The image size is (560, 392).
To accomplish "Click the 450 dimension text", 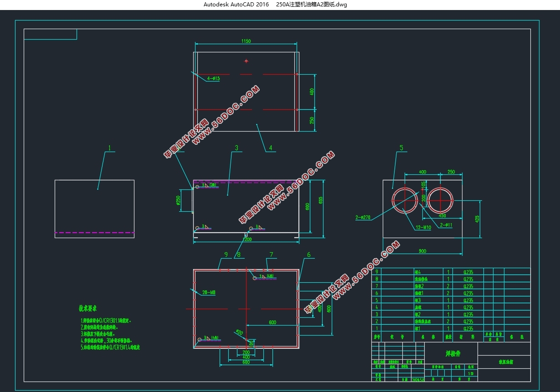I will (x=442, y=216).
